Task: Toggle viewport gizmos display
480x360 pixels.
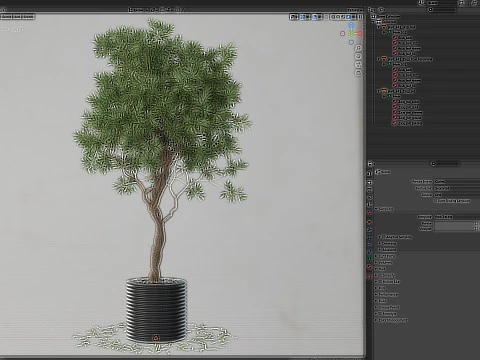Action: 302,17
